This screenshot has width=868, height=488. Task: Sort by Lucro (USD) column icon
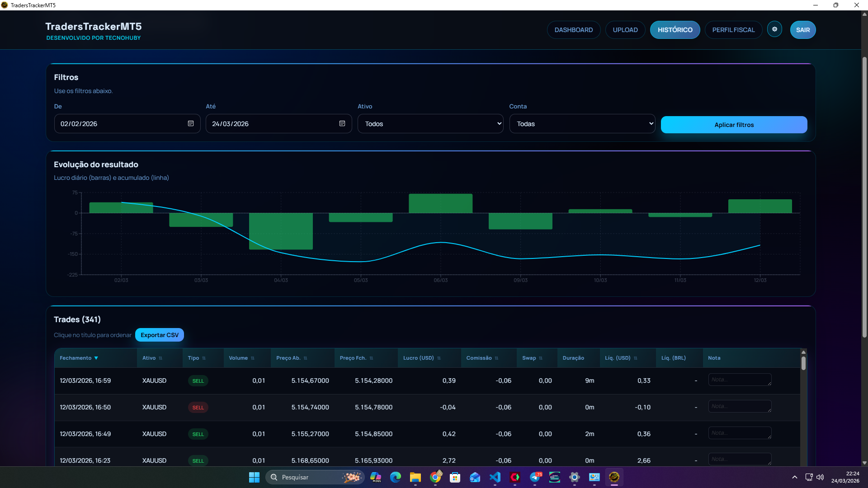click(x=439, y=358)
